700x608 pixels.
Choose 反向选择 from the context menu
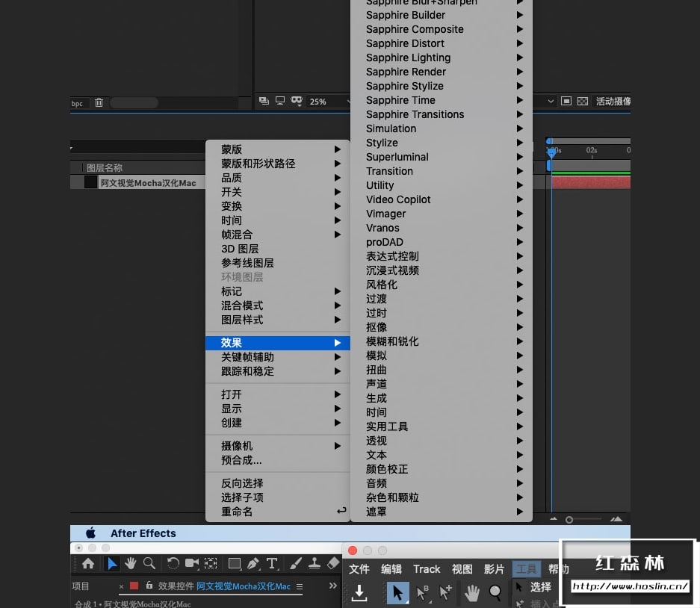click(278, 483)
